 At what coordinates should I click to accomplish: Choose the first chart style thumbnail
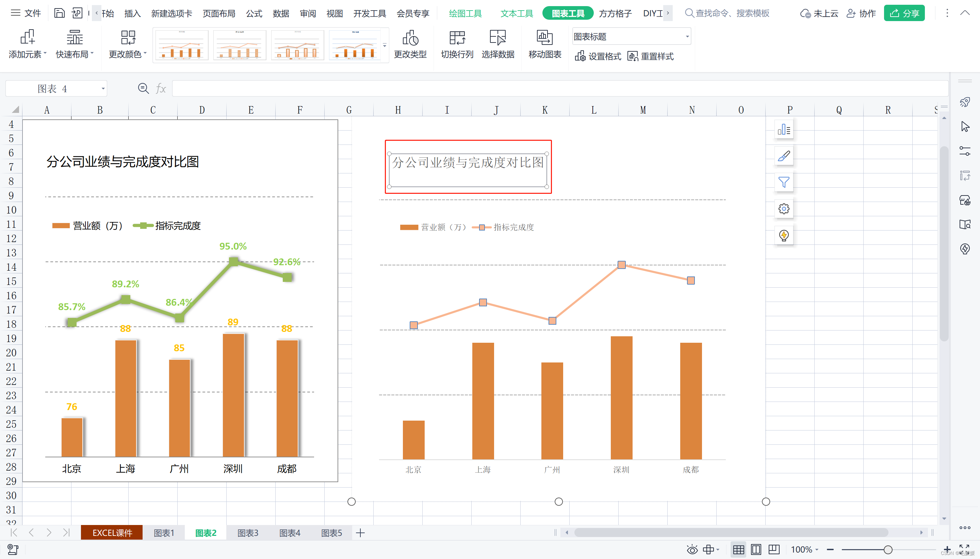(181, 45)
